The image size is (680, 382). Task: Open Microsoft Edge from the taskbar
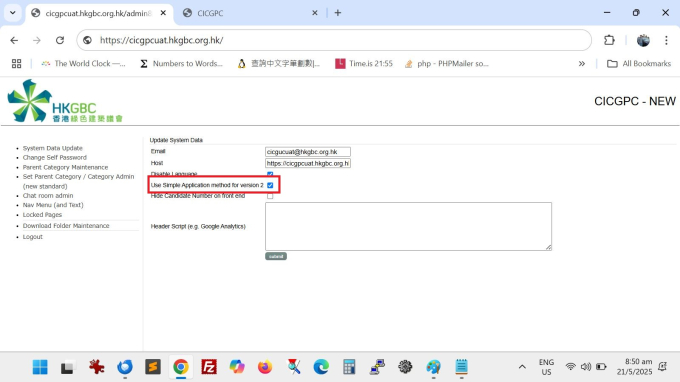321,367
